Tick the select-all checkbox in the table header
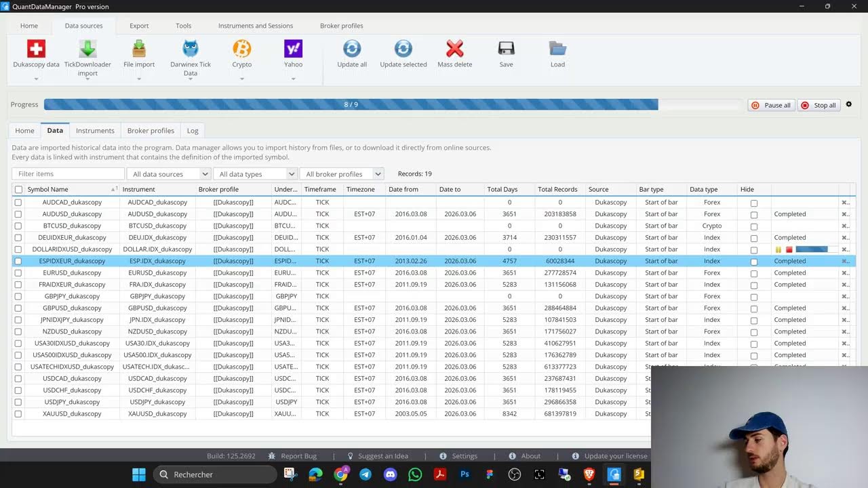Screen dimensions: 868x488 point(18,190)
